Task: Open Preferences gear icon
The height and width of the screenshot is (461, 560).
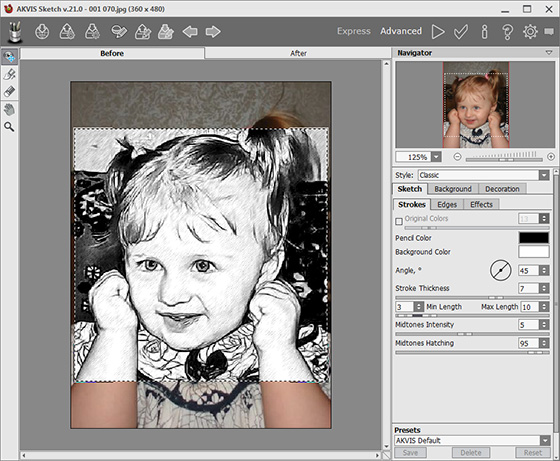Action: pyautogui.click(x=530, y=32)
